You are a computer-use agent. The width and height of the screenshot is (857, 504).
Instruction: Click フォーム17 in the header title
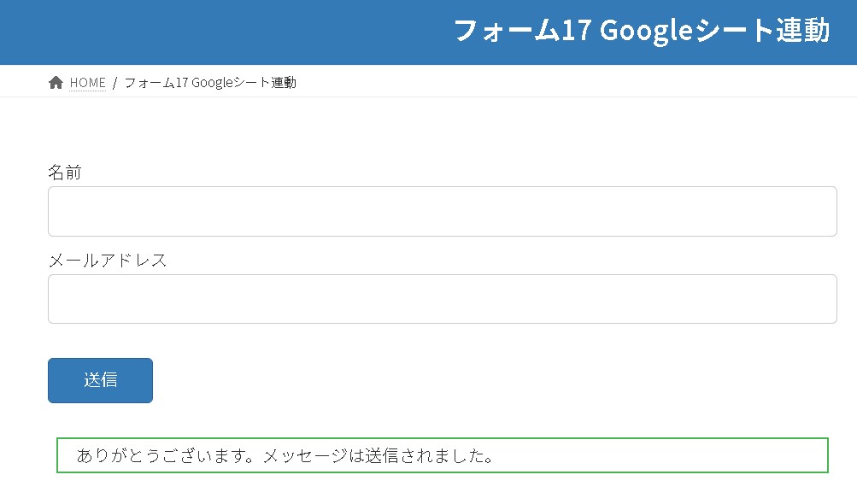pos(522,32)
